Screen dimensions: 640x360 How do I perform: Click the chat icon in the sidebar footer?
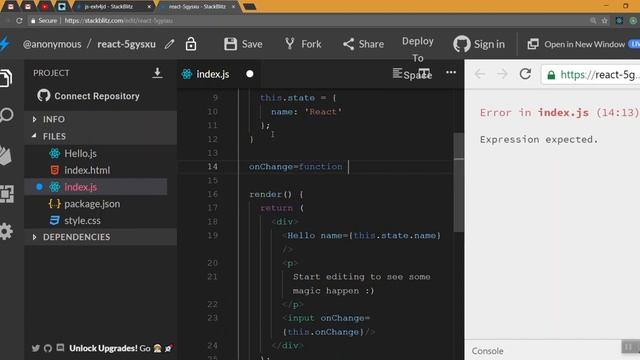point(60,348)
